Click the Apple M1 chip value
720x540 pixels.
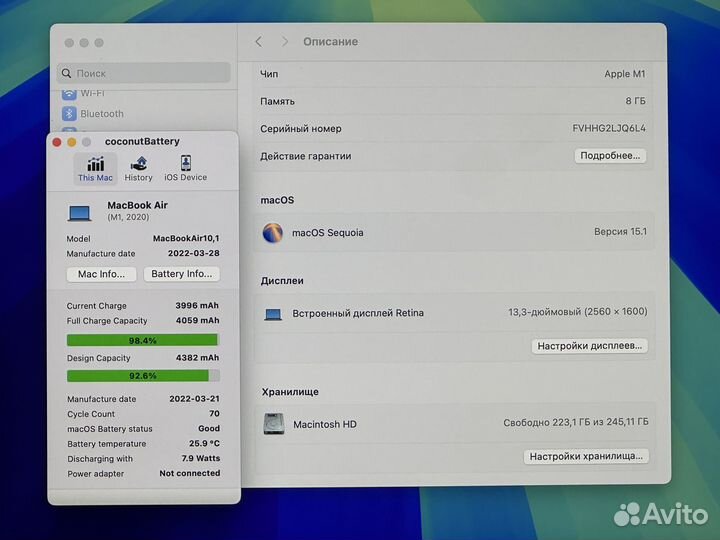pos(624,74)
